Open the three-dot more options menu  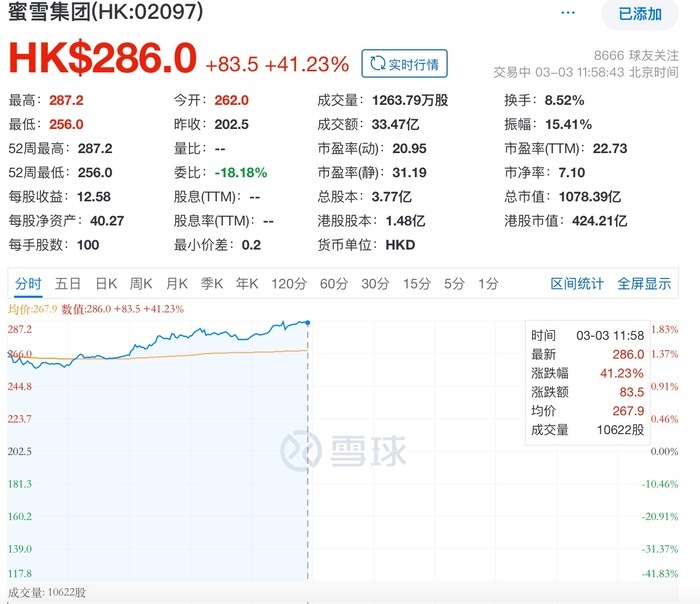tap(568, 13)
